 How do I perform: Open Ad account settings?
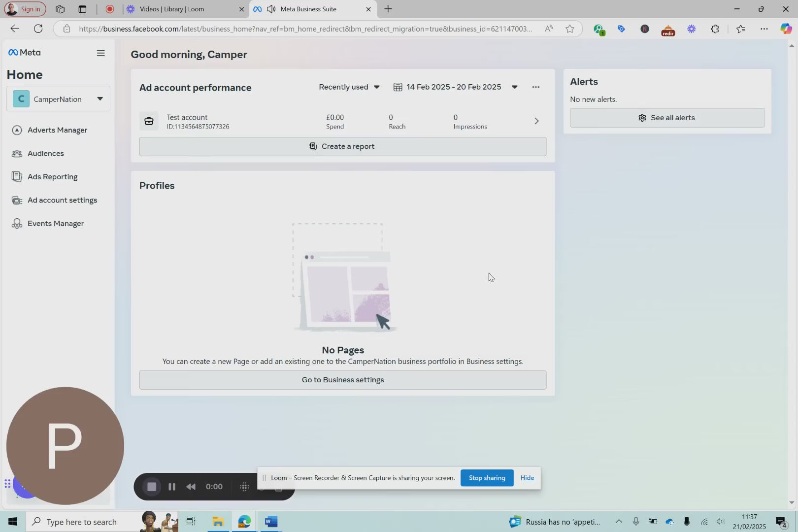(x=62, y=200)
